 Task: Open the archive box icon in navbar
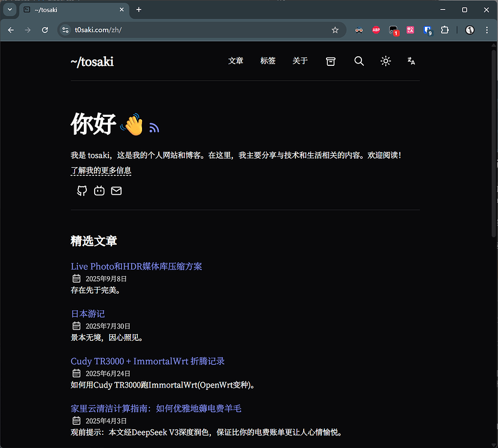tap(330, 61)
